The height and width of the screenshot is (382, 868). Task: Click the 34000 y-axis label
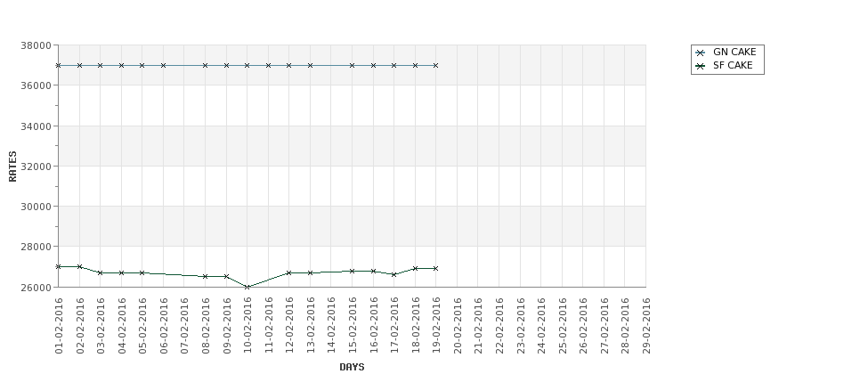coord(36,126)
